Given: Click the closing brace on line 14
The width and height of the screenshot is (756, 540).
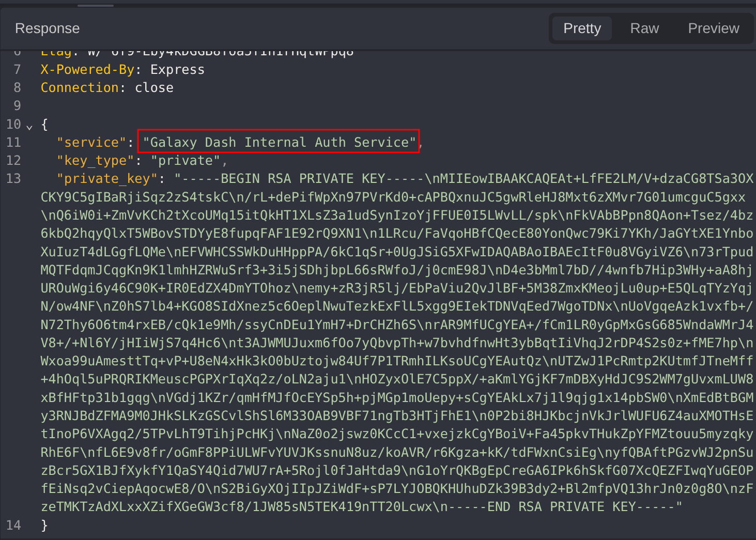Looking at the screenshot, I should 44,525.
